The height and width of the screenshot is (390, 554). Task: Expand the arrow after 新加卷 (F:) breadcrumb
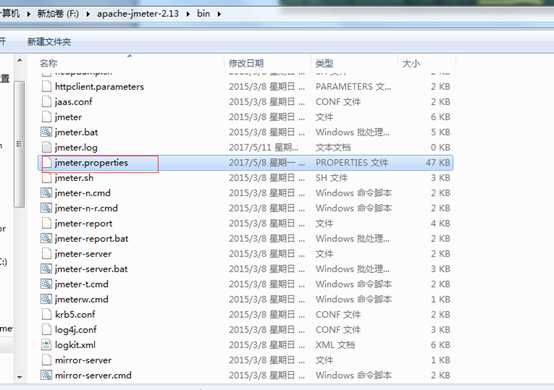[88, 14]
